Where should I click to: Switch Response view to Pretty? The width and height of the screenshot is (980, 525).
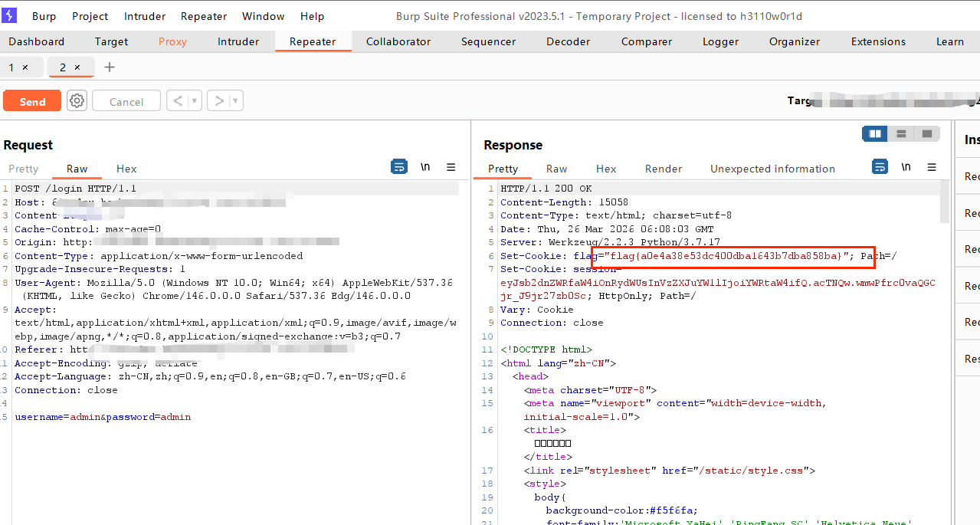[x=503, y=169]
